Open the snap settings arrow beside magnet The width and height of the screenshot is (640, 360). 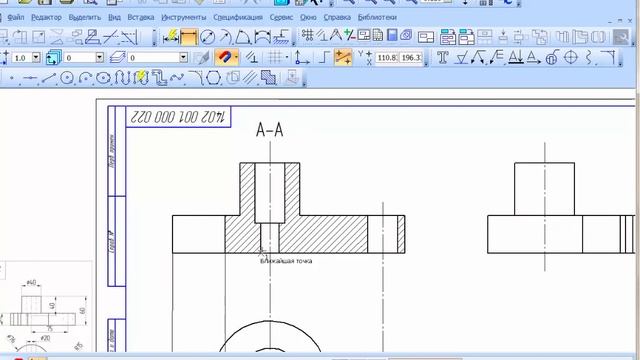236,58
